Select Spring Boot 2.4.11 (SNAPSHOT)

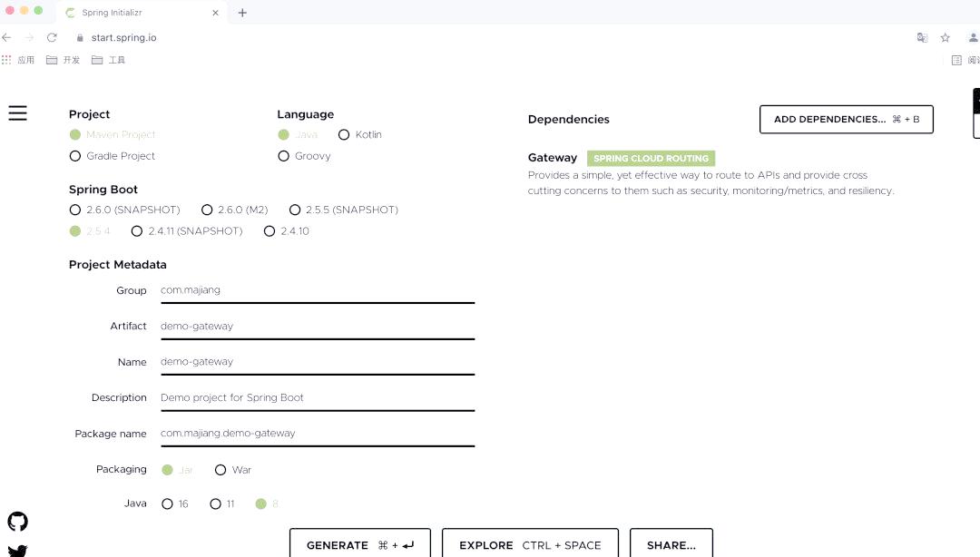pyautogui.click(x=187, y=230)
